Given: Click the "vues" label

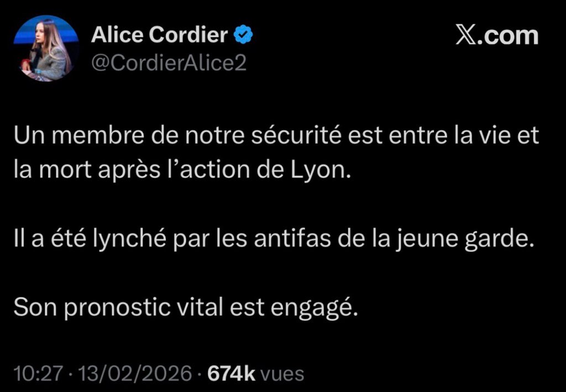Looking at the screenshot, I should click(x=282, y=374).
